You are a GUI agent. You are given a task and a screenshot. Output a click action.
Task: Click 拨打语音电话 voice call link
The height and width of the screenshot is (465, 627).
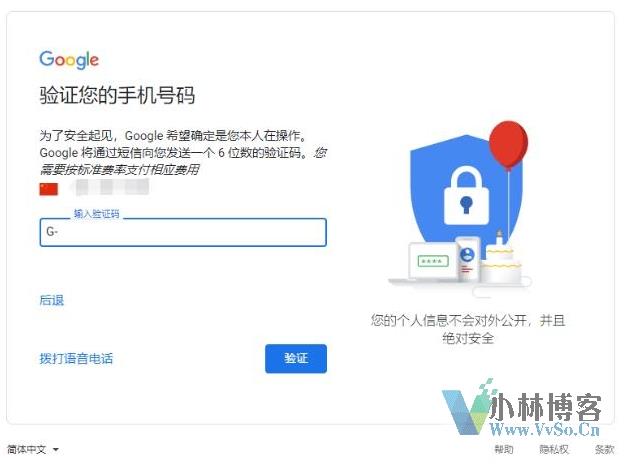[x=76, y=358]
